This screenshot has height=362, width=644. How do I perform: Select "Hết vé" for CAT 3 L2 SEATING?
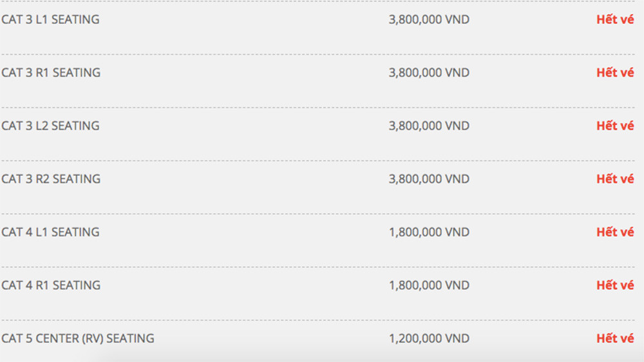coord(615,126)
